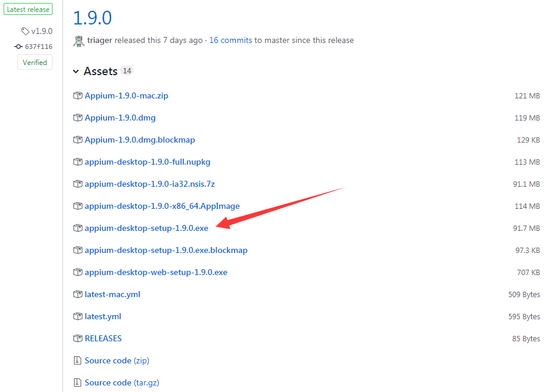Screen dimensions: 551x392
Task: Click the Assets count badge 14
Action: click(x=127, y=71)
